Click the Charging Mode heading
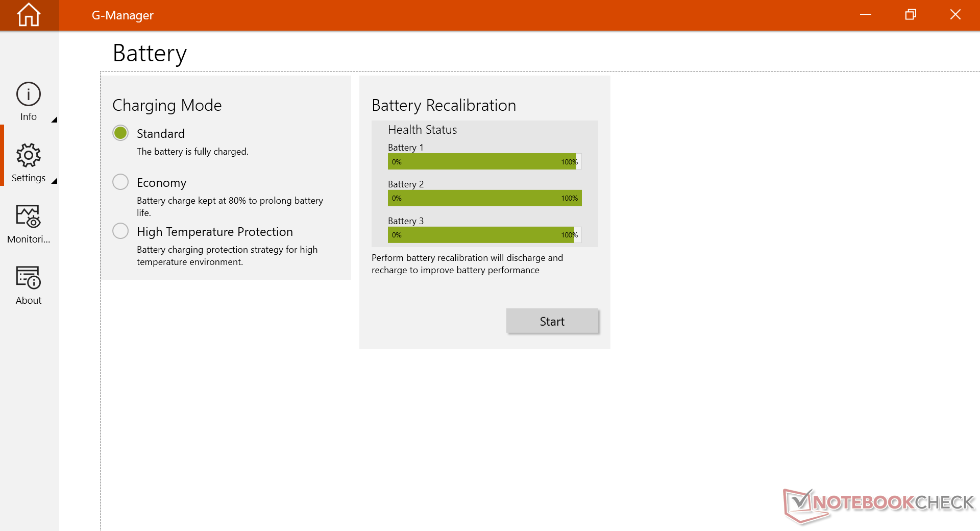 167,105
